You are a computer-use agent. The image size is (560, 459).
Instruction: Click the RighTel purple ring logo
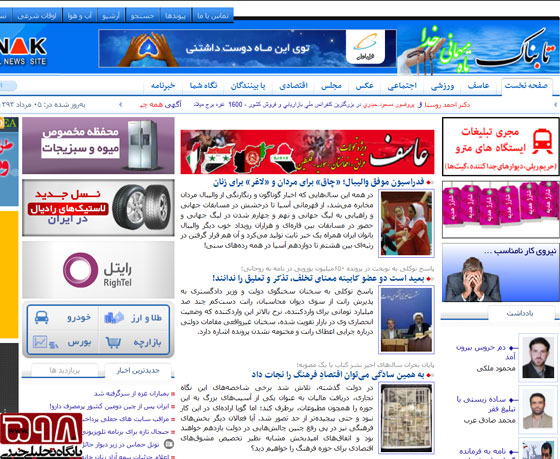coord(80,270)
